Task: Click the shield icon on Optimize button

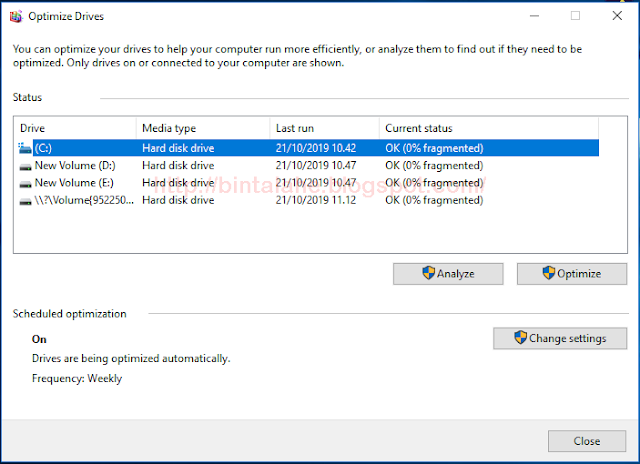Action: pyautogui.click(x=549, y=273)
